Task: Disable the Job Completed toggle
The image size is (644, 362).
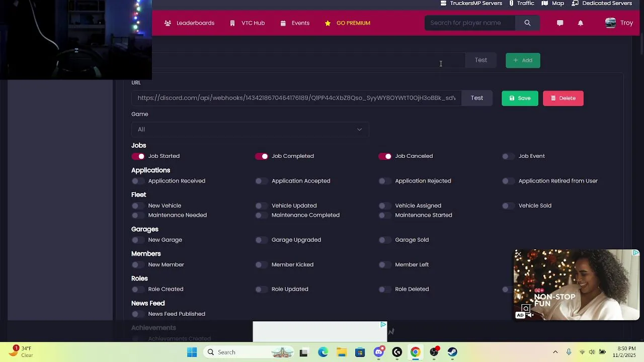Action: coord(262,156)
